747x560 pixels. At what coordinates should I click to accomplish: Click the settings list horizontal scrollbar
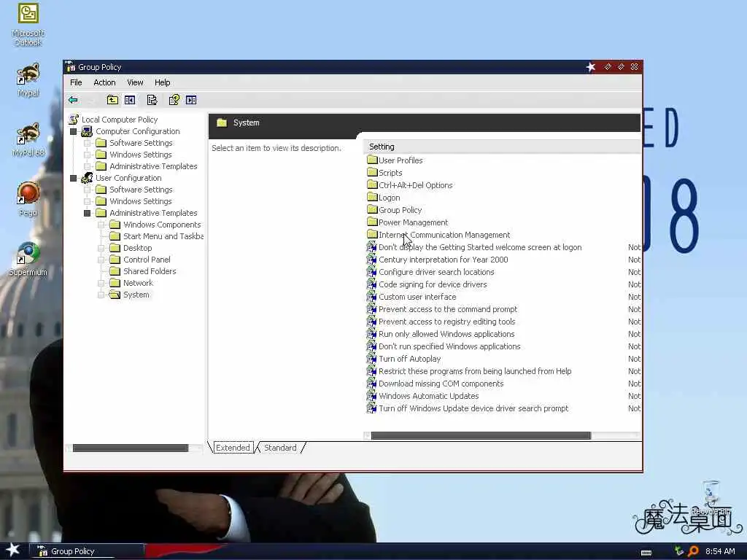[481, 436]
